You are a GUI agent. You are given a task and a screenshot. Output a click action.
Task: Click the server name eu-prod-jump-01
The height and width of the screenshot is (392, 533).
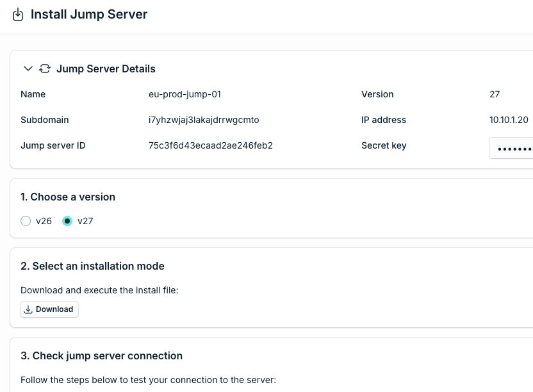184,94
